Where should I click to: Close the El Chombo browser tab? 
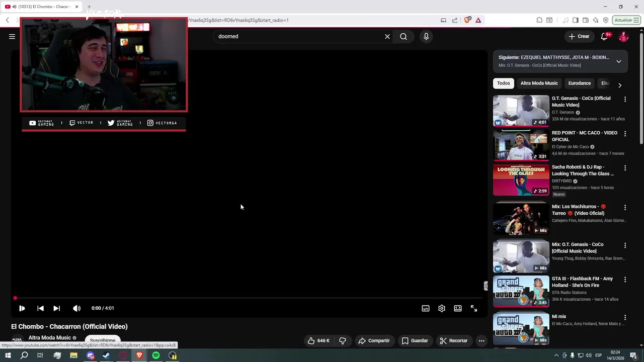coord(76,7)
